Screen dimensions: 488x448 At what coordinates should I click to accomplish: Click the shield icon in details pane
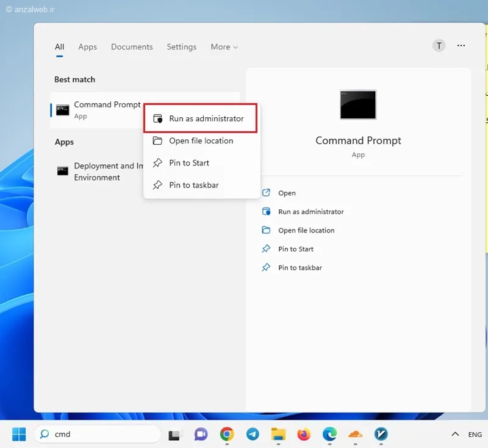coord(266,211)
